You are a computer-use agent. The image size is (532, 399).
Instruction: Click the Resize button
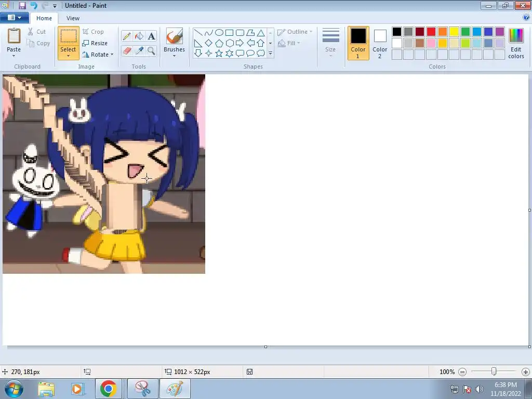click(95, 43)
